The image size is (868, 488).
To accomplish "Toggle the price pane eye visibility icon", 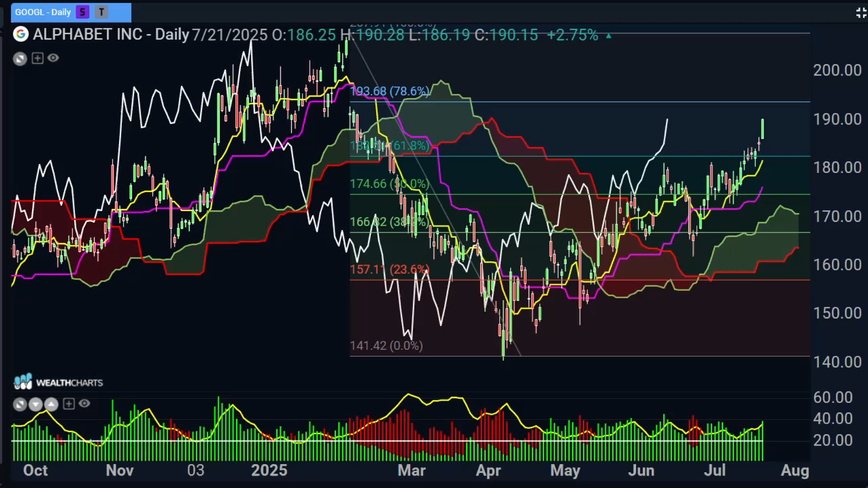I will coord(53,58).
